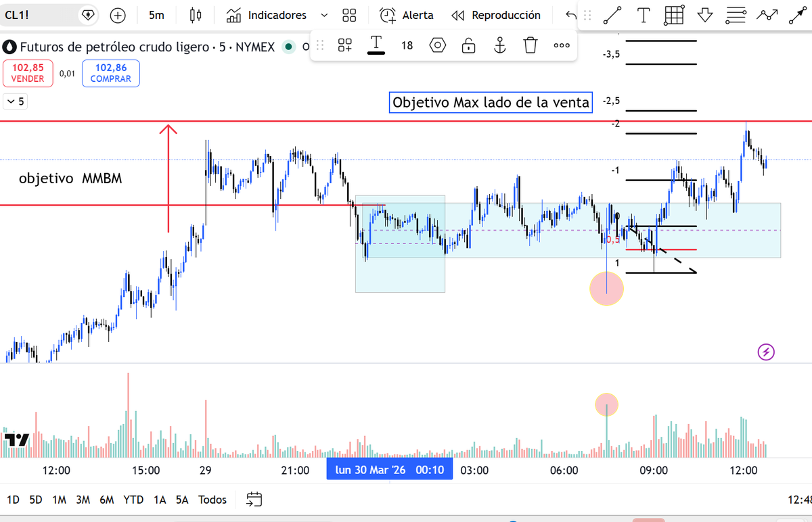Image resolution: width=812 pixels, height=522 pixels.
Task: Select the Trend-based pattern zigzag tool
Action: point(767,15)
